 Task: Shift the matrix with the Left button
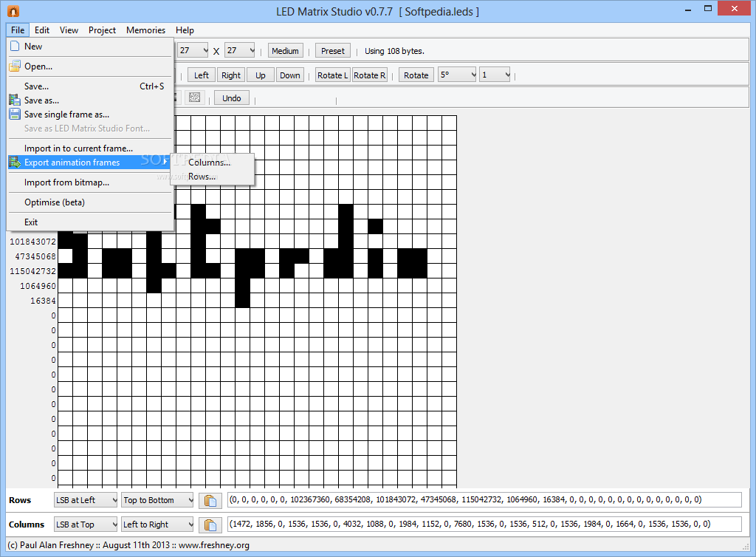click(202, 75)
